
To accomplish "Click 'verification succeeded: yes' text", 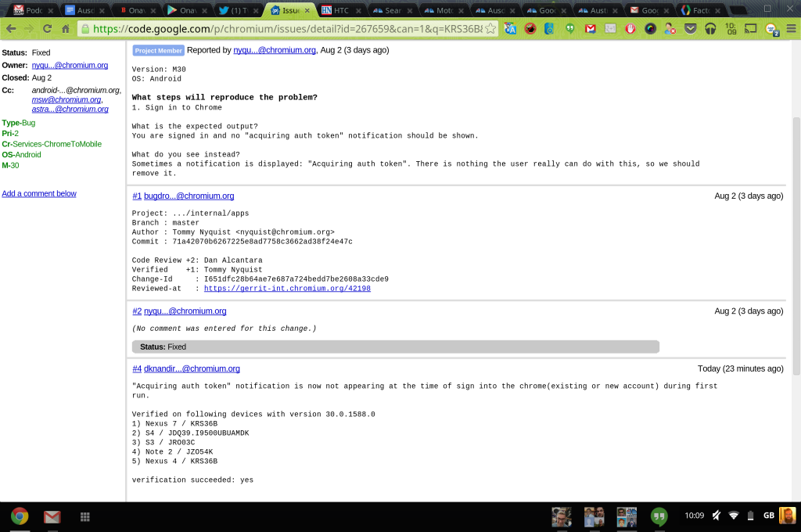I will coord(192,480).
